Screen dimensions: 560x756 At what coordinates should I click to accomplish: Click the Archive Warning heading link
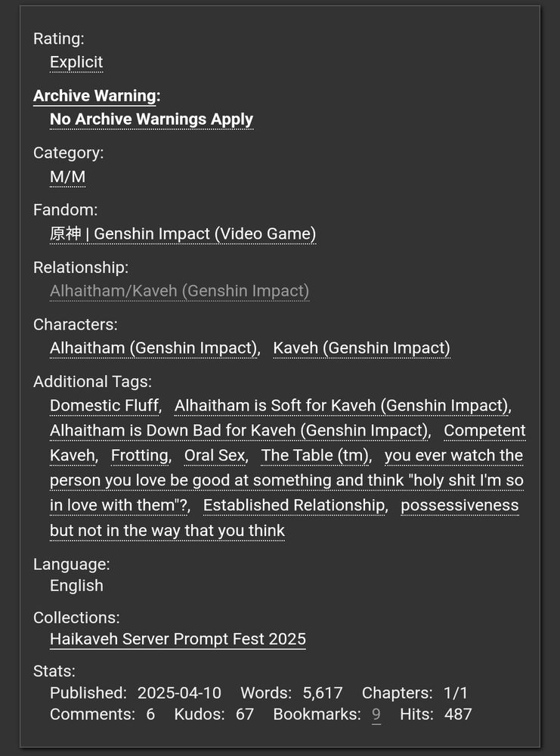(94, 95)
